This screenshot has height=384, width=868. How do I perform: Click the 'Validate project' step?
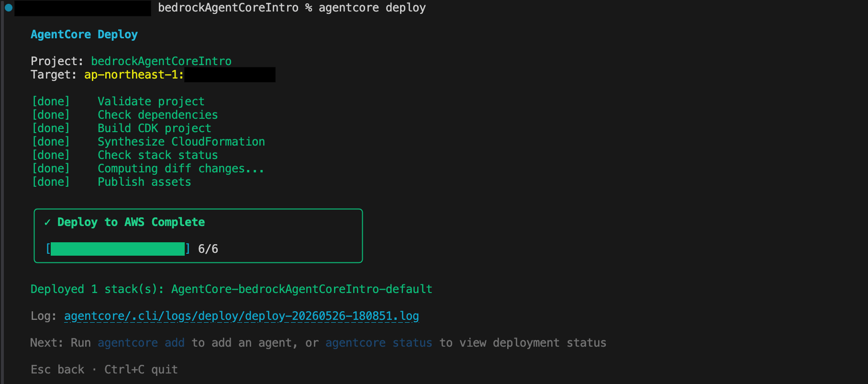[x=151, y=102]
